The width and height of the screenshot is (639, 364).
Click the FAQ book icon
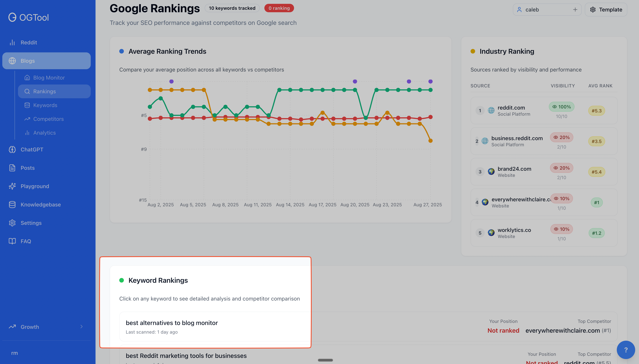point(12,241)
